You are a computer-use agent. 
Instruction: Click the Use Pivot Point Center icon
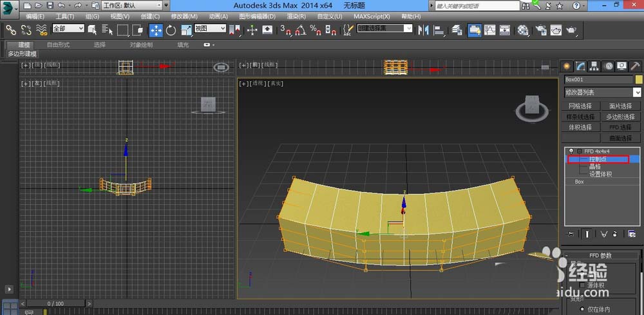234,30
